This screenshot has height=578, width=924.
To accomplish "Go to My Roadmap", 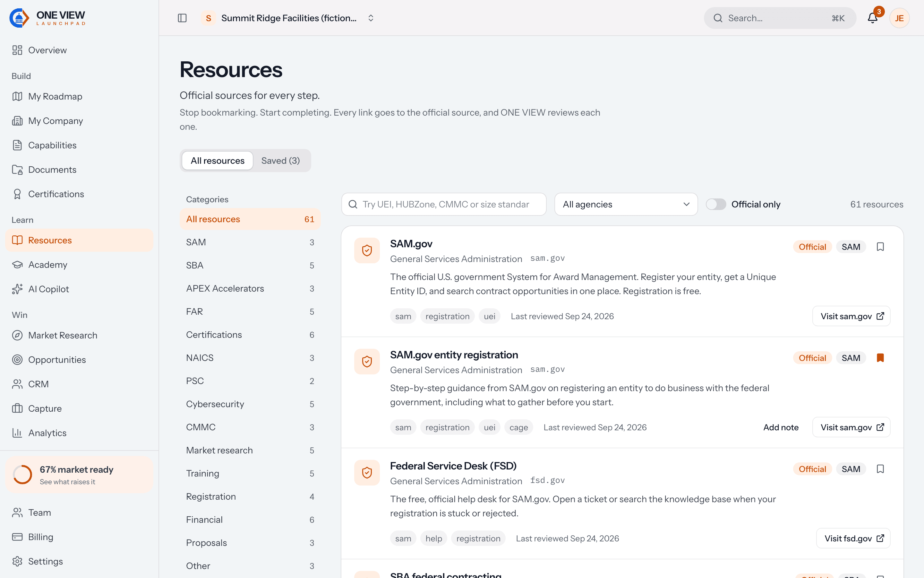I will tap(79, 96).
